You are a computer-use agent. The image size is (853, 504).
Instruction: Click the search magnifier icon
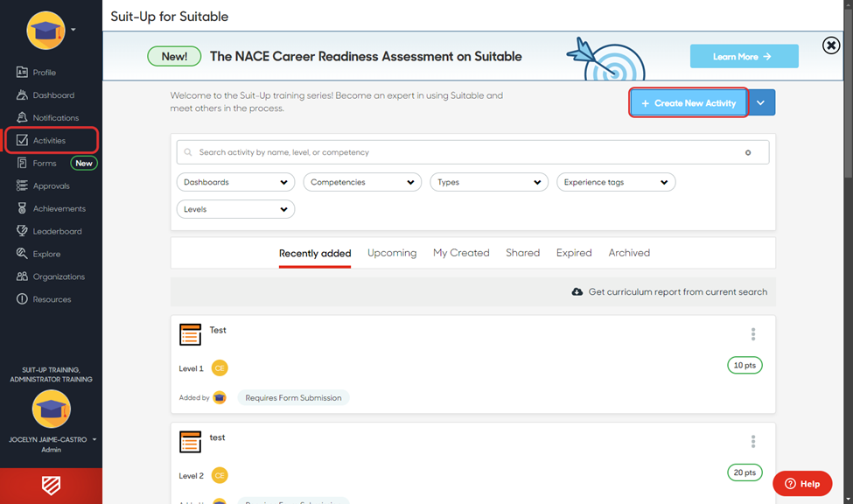click(x=188, y=152)
